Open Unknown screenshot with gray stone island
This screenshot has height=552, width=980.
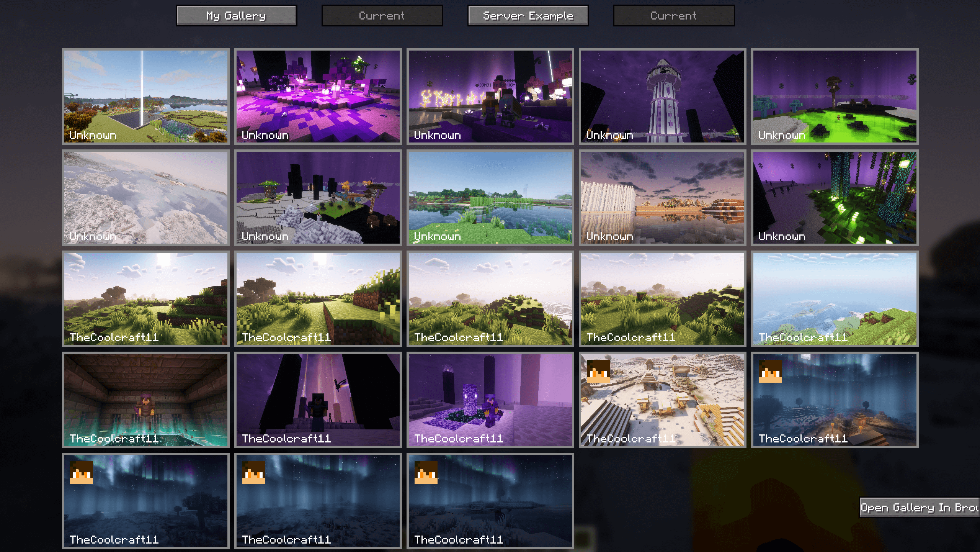click(318, 198)
